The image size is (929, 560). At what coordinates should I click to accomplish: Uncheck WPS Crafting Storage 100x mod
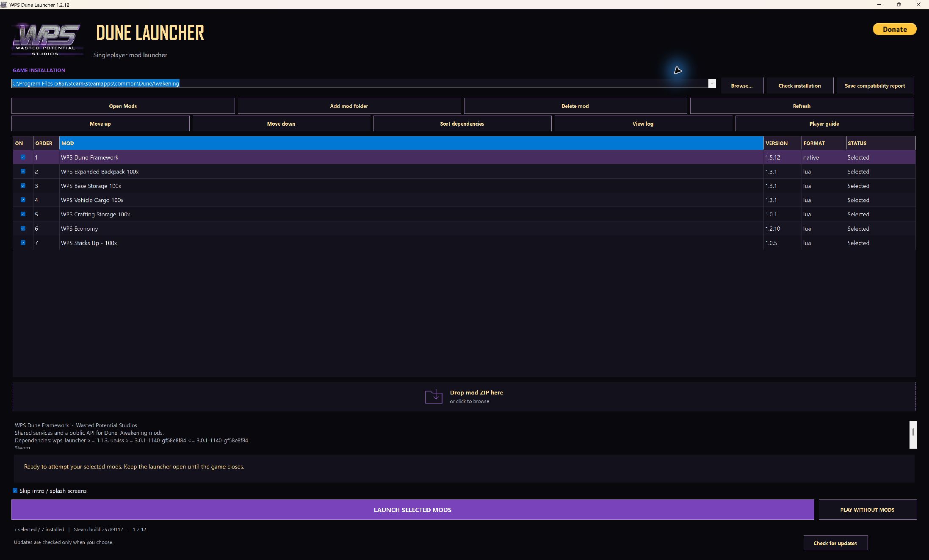(x=23, y=214)
